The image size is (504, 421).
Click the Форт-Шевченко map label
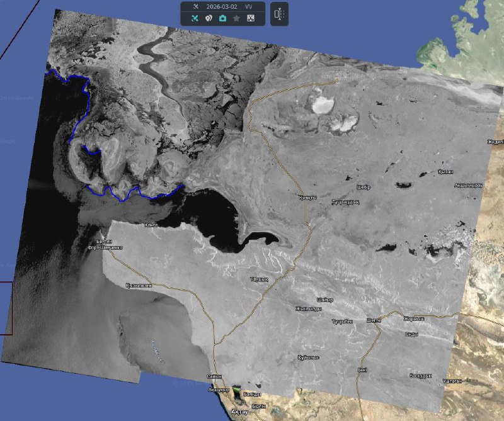coord(105,248)
